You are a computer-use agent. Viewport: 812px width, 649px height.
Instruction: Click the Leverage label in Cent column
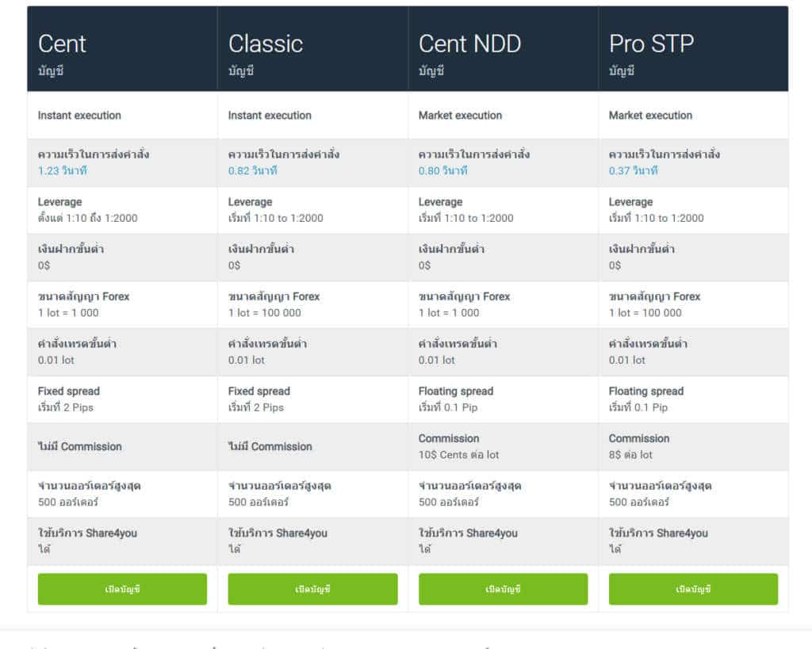pos(59,202)
